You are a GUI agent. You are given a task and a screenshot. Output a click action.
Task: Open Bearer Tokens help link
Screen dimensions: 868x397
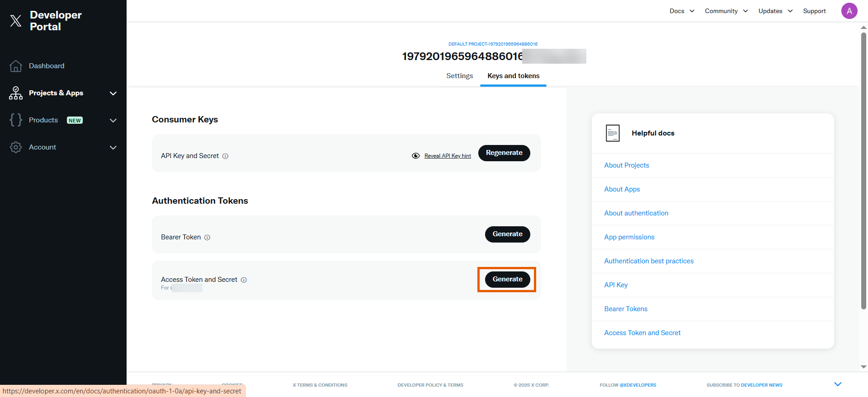[x=626, y=309]
